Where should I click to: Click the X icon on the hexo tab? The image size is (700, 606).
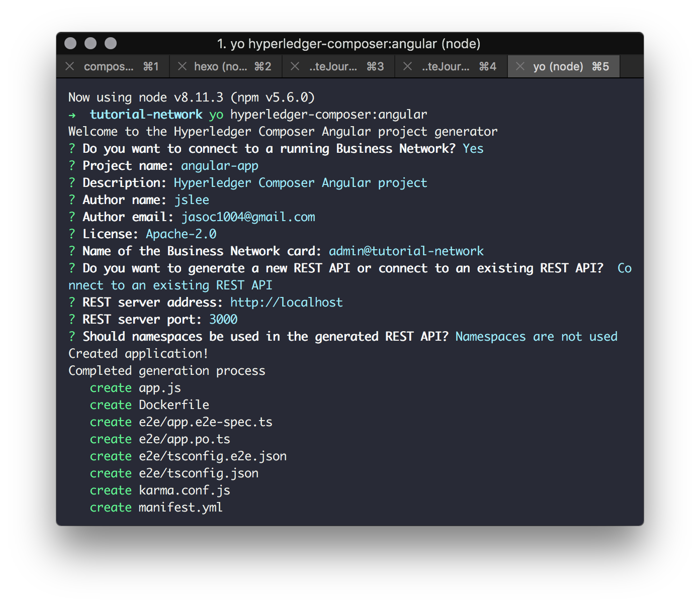pyautogui.click(x=182, y=66)
